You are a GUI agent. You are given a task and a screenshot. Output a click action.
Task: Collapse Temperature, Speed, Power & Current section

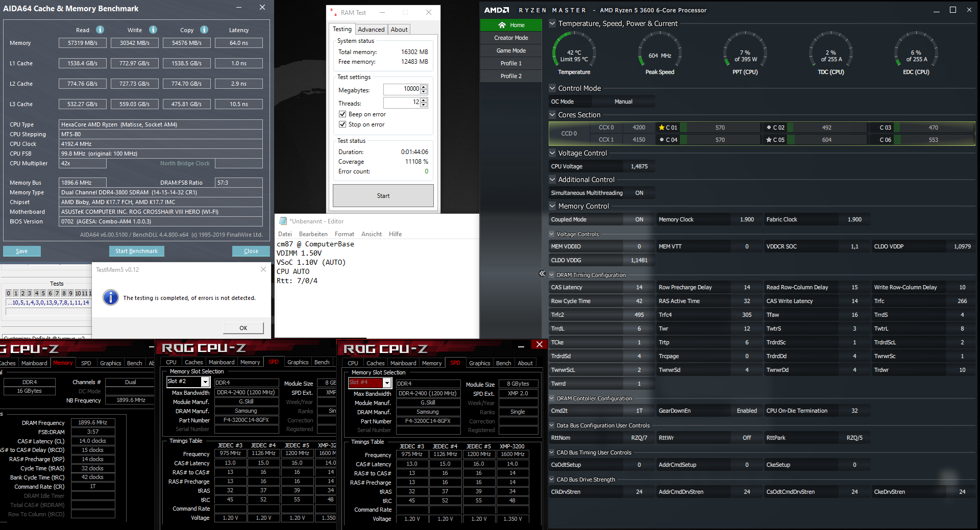coord(552,23)
